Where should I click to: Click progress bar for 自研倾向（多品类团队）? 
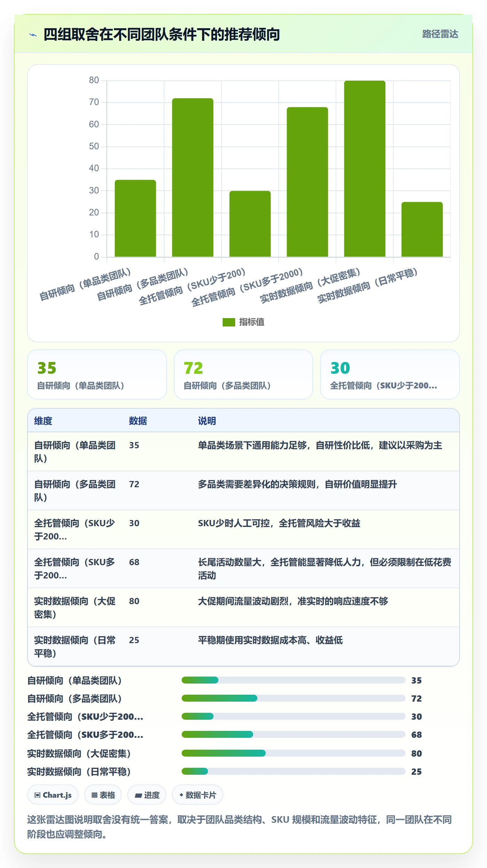click(293, 698)
